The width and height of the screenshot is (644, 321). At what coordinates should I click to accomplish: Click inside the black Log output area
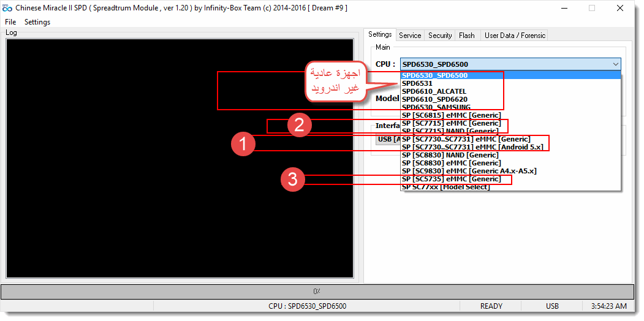pos(180,159)
